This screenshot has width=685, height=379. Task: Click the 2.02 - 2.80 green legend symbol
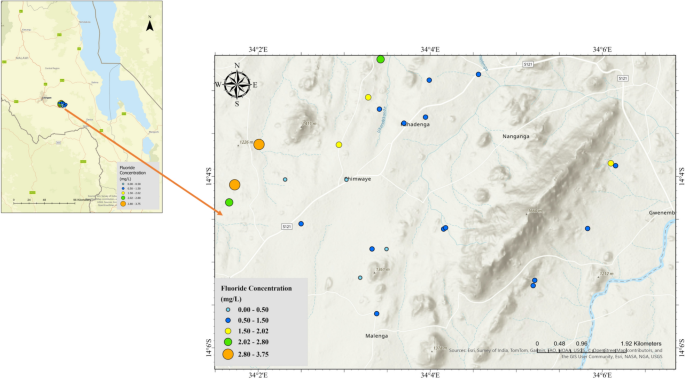[x=228, y=342]
